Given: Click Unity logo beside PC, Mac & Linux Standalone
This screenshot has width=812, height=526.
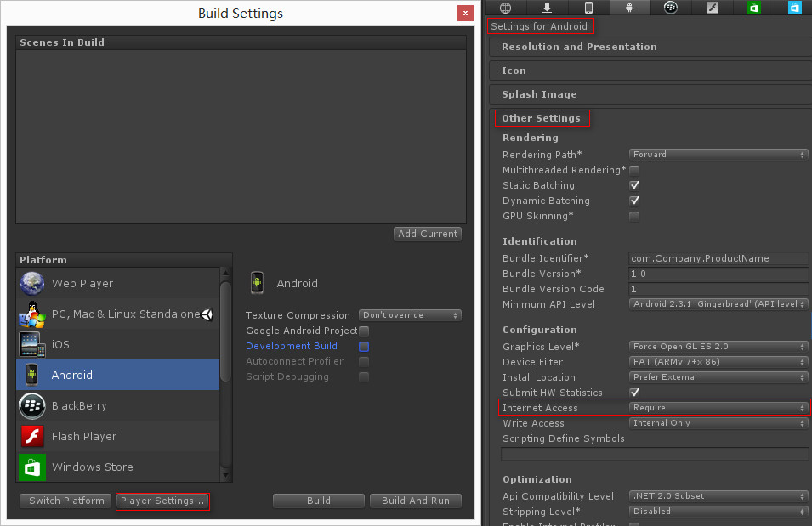Looking at the screenshot, I should click(x=207, y=314).
